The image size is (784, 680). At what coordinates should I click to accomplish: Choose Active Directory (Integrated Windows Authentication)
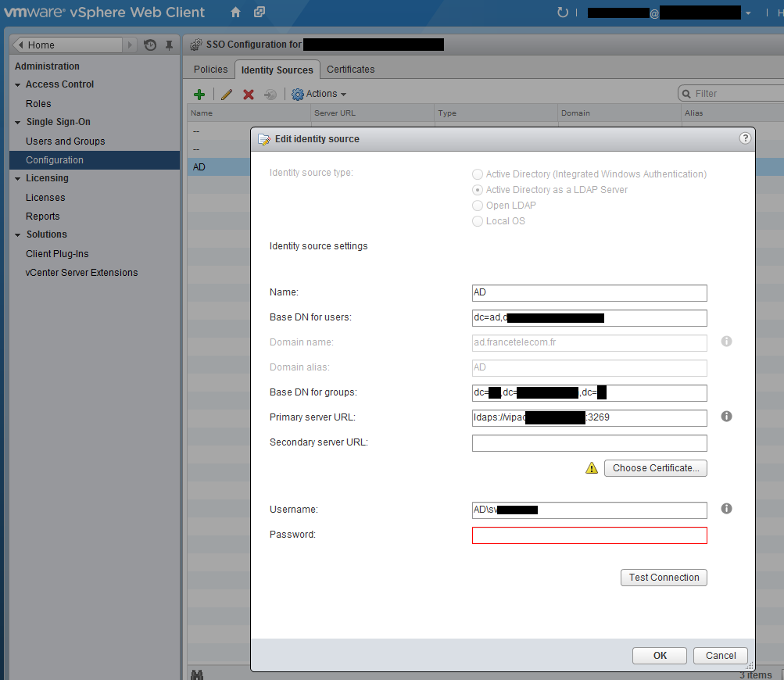click(x=477, y=174)
